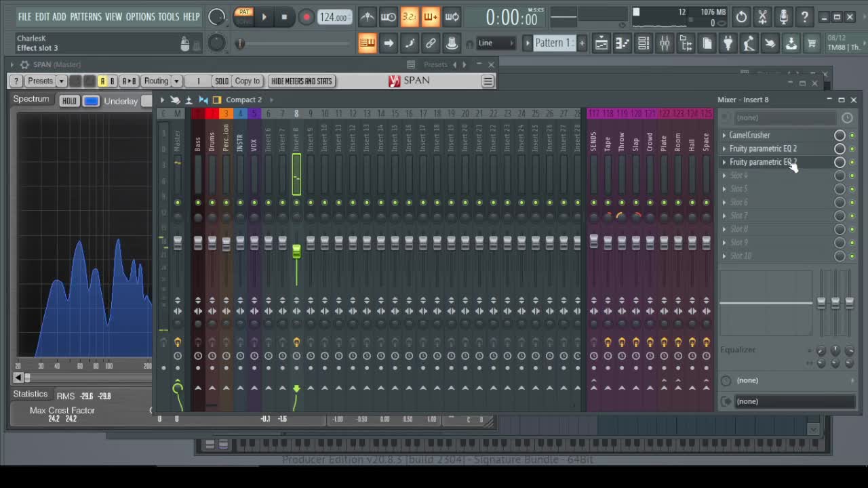Open the Presets dropdown arrow in SPAN

pyautogui.click(x=61, y=81)
